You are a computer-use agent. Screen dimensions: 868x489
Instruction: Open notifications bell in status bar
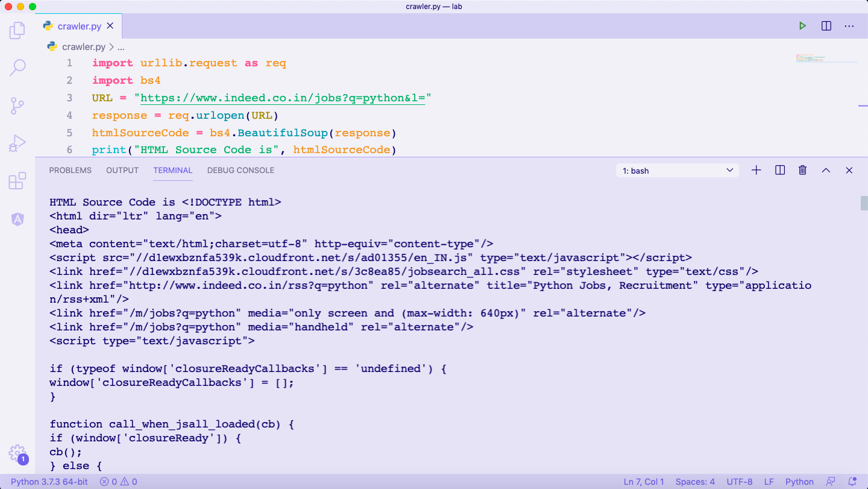click(852, 482)
